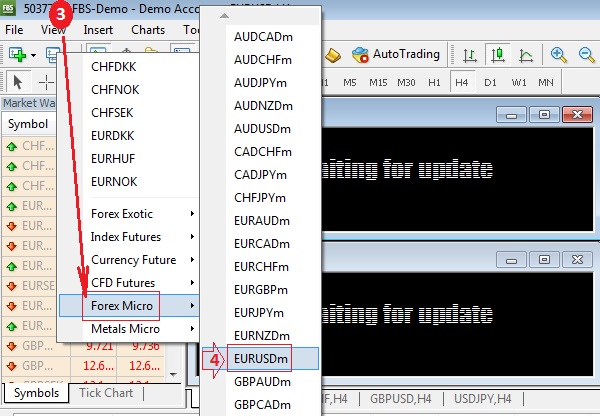This screenshot has height=416, width=600.
Task: Choose GBPAUDm from Forex Micro list
Action: tap(260, 382)
